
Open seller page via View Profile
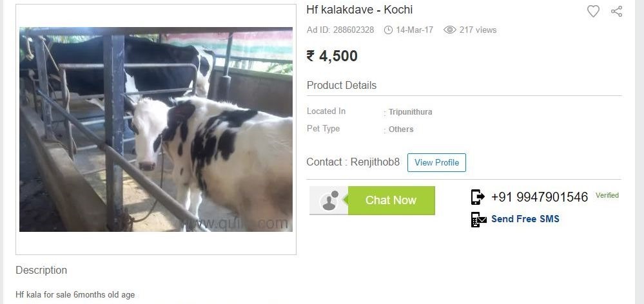point(436,162)
